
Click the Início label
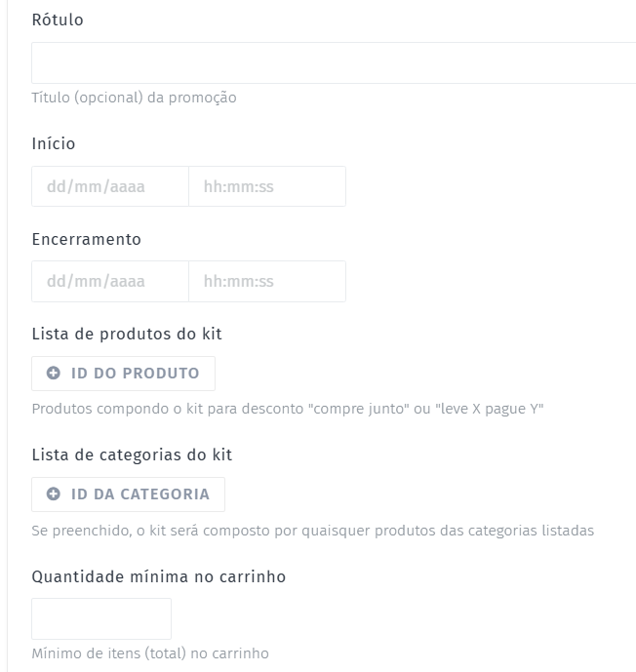(54, 144)
